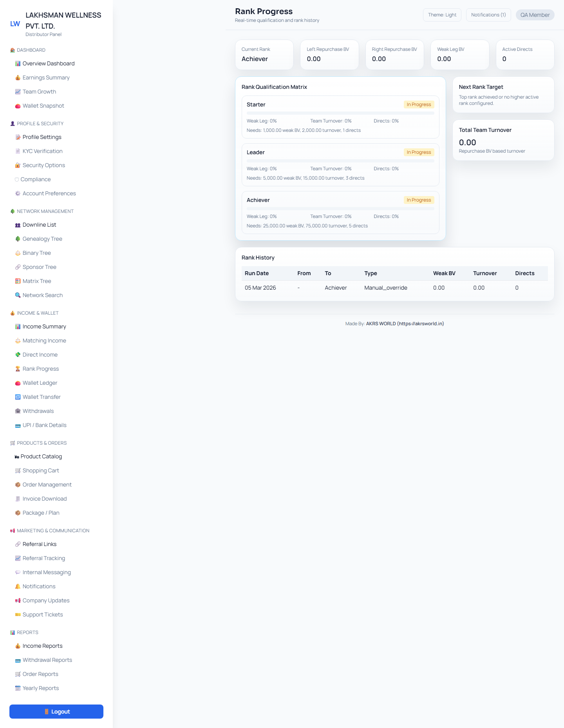Click the Run Date column header

[257, 273]
